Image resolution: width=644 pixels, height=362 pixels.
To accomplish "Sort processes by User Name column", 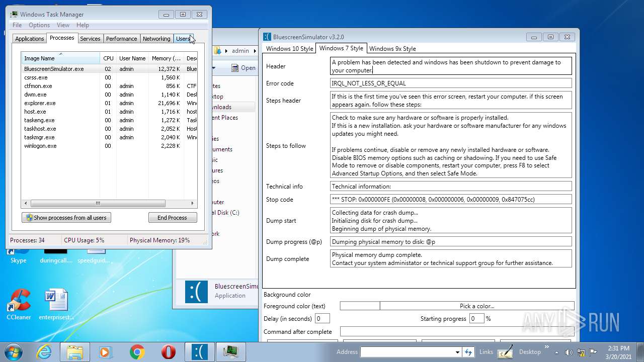I will (x=132, y=58).
